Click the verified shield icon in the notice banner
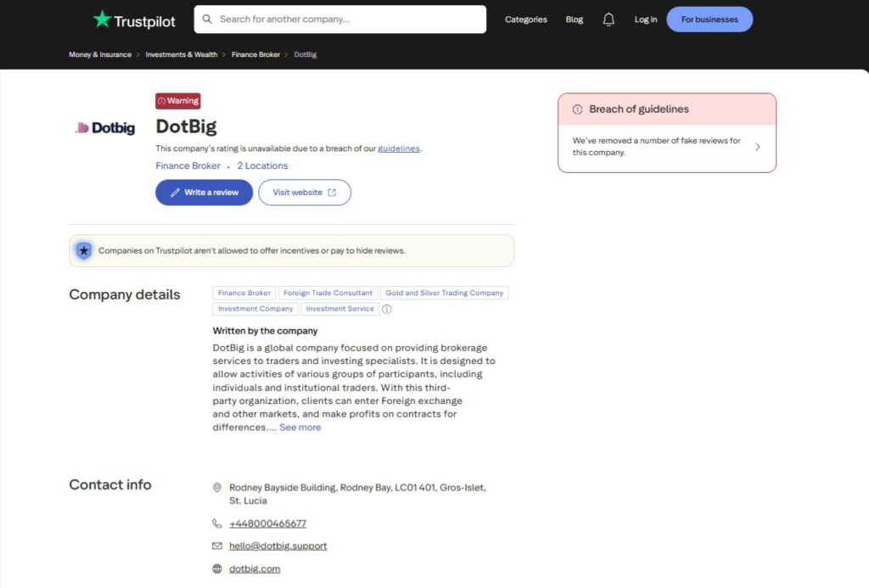This screenshot has height=588, width=869. (x=83, y=250)
